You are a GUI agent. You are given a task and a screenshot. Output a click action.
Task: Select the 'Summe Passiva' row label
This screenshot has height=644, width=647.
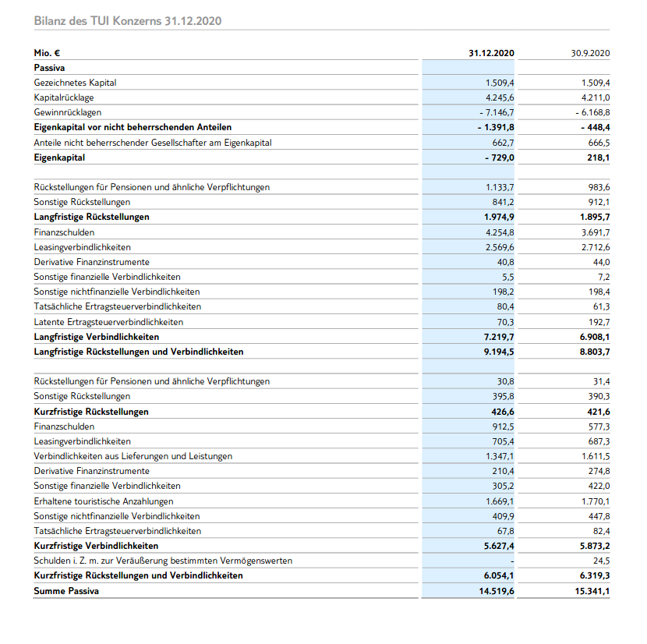pyautogui.click(x=66, y=591)
